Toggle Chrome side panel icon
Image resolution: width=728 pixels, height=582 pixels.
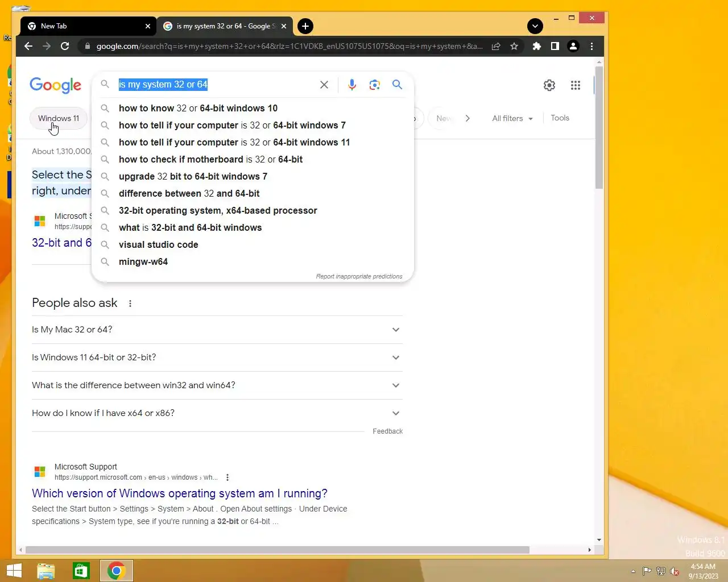click(x=555, y=46)
